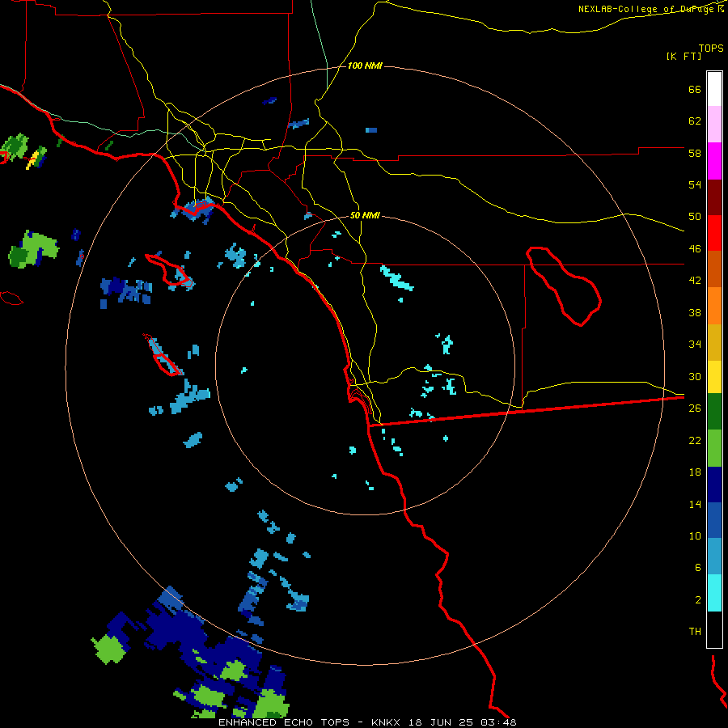The image size is (728, 728).
Task: Click the '03:48' timestamp in caption
Action: pyautogui.click(x=498, y=722)
